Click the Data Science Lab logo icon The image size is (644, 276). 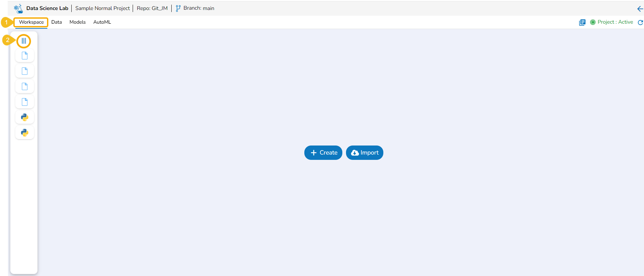pos(18,8)
